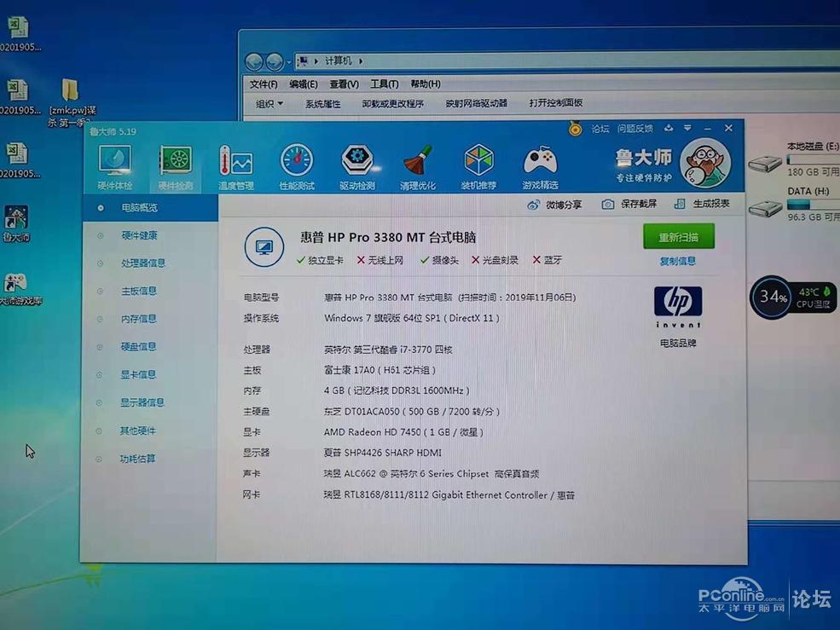This screenshot has height=630, width=840.
Task: Open 查看(V) menu in Explorer window
Action: click(x=344, y=84)
